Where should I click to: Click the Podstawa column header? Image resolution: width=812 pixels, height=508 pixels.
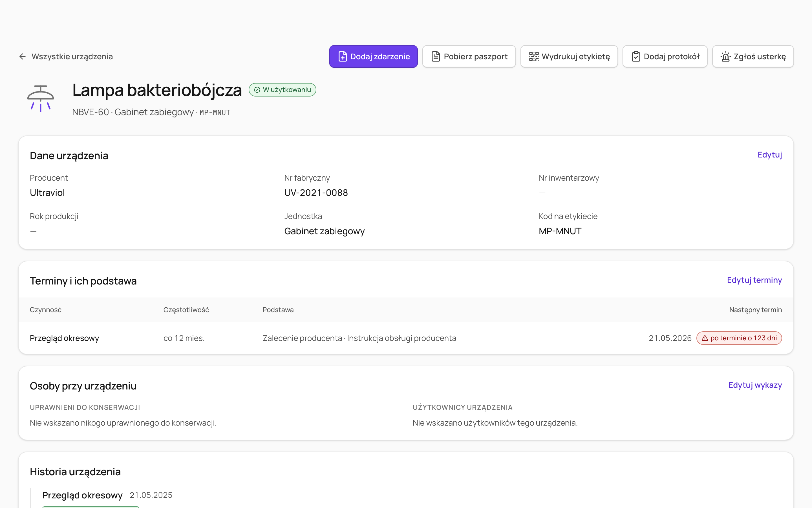click(278, 310)
